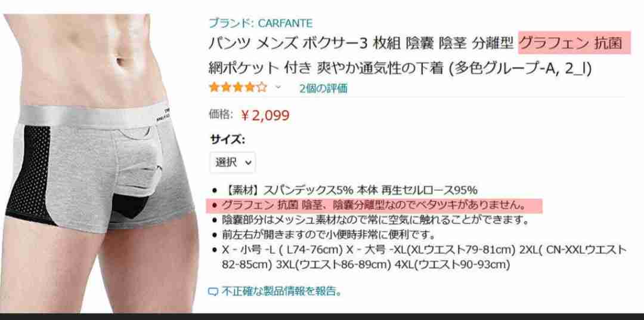Open the 2個の評価 reviews link
The height and width of the screenshot is (320, 644).
point(323,88)
